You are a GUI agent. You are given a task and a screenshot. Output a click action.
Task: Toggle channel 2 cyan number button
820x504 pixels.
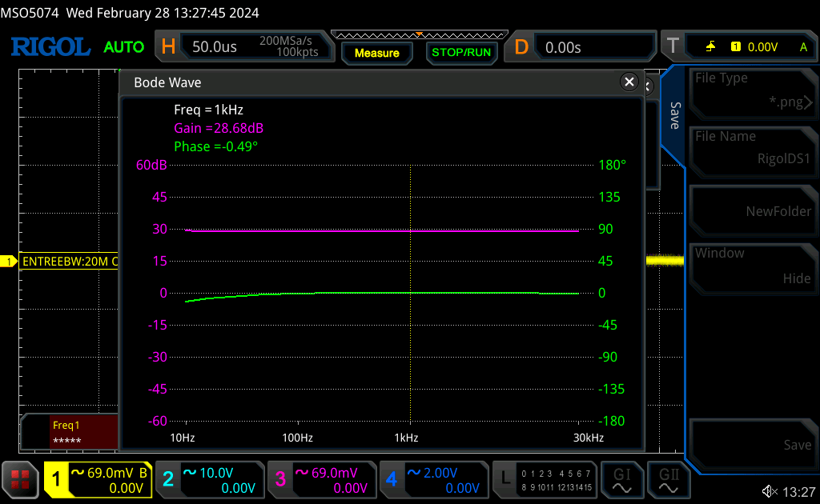tap(168, 479)
